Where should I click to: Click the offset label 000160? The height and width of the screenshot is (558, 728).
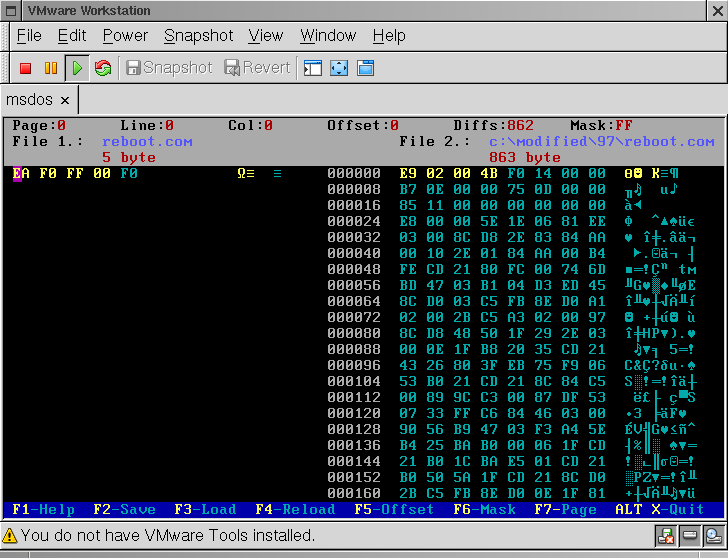coord(354,493)
